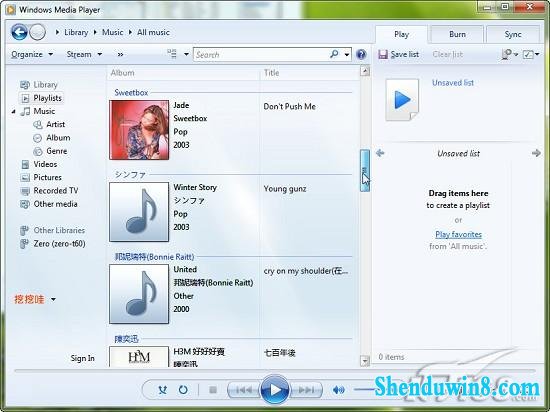This screenshot has height=412, width=550.
Task: Click the Play favorites link
Action: [458, 234]
